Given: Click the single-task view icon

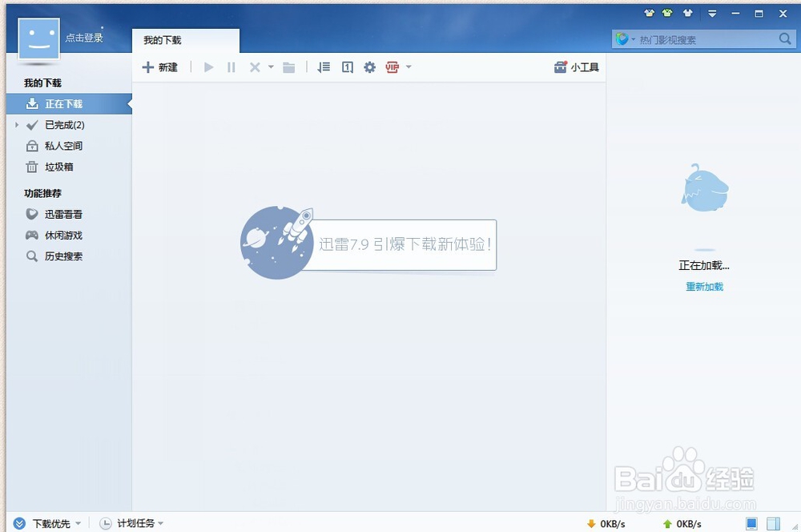Looking at the screenshot, I should [x=348, y=67].
